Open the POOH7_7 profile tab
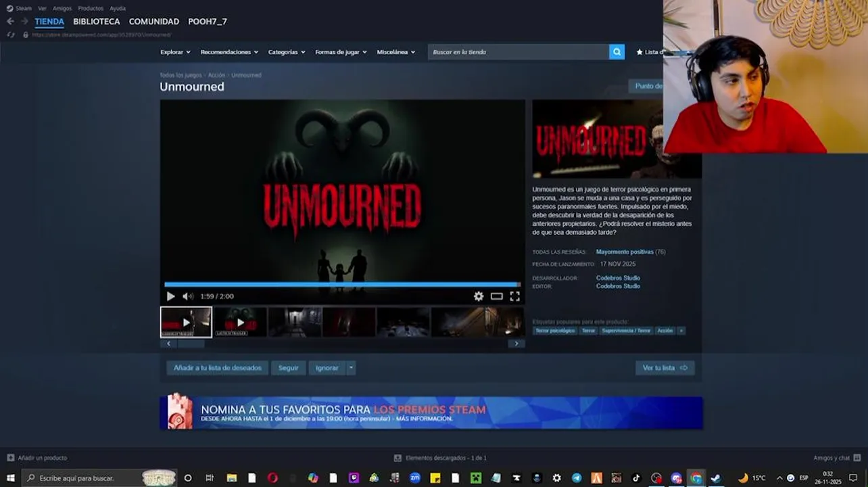 pyautogui.click(x=208, y=22)
